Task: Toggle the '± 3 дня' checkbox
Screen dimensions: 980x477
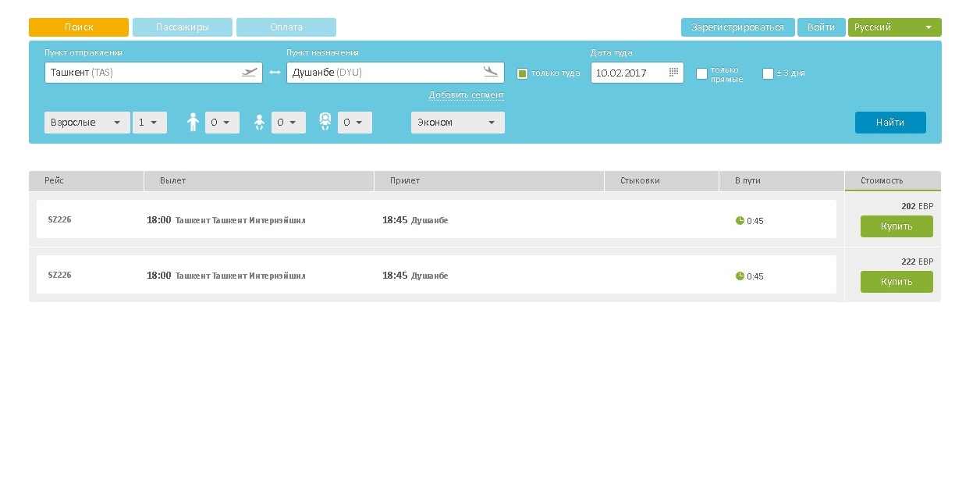Action: (768, 73)
